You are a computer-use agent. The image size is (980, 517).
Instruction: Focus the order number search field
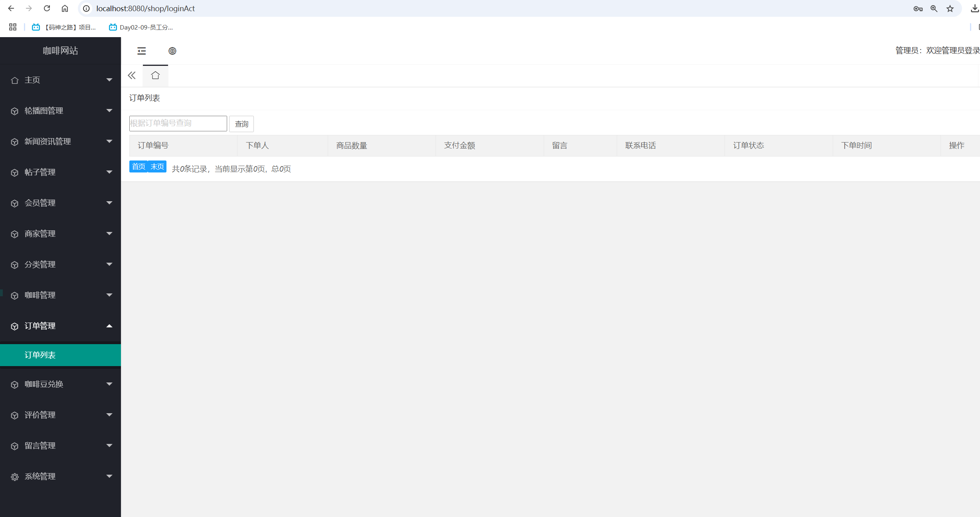click(x=178, y=123)
